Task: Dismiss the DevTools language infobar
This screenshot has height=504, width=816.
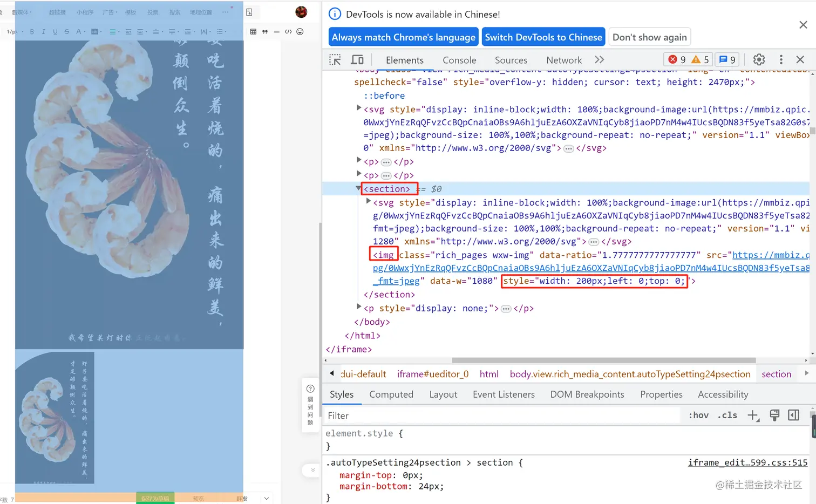Action: 803,25
